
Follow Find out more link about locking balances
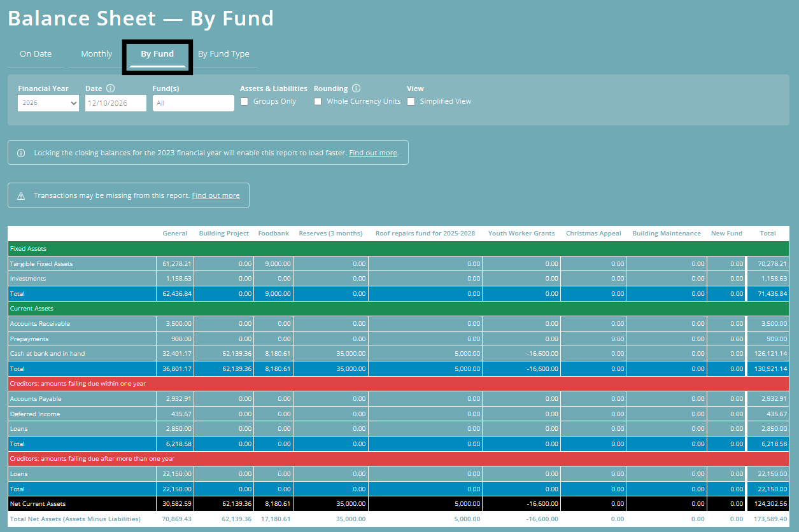coord(373,153)
